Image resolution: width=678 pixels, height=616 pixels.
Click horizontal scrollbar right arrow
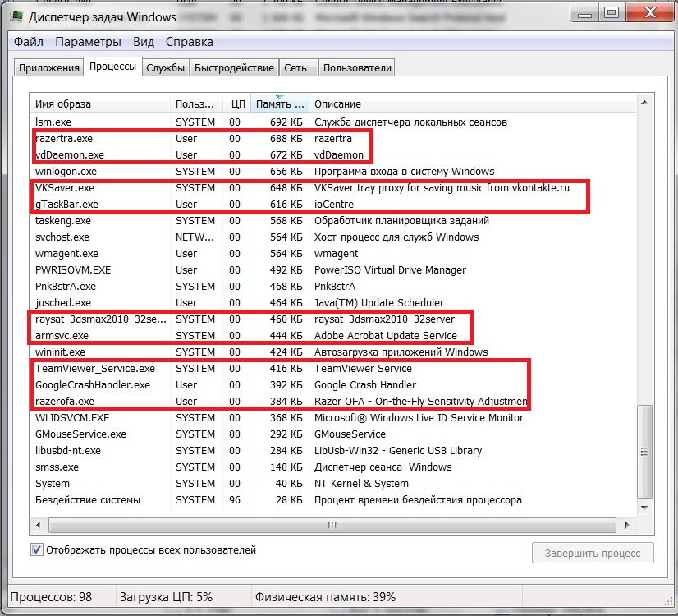pyautogui.click(x=627, y=525)
